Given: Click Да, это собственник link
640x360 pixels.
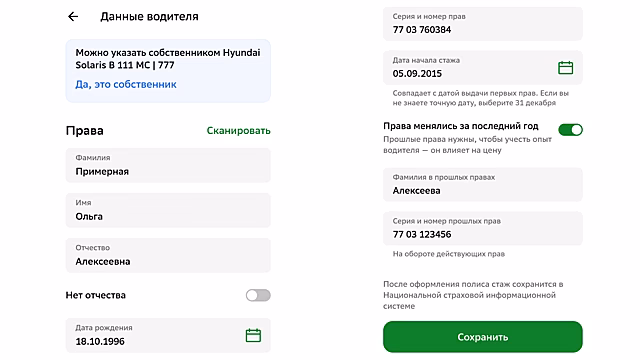Looking at the screenshot, I should (126, 84).
